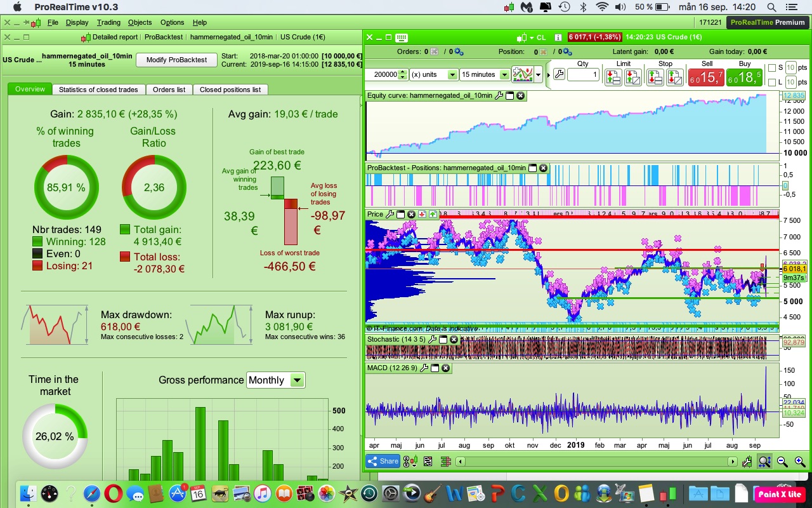Open the Price chart settings wrench

(390, 215)
